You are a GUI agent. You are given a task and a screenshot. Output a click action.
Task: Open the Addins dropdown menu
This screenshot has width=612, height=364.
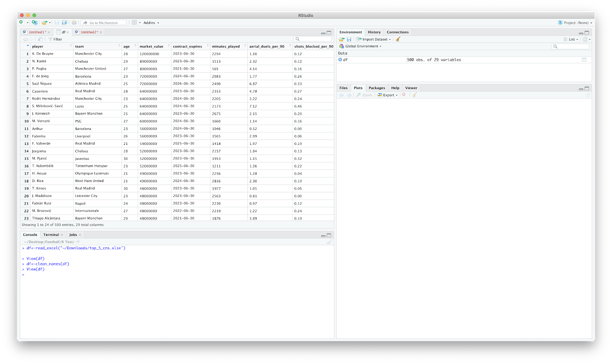151,23
